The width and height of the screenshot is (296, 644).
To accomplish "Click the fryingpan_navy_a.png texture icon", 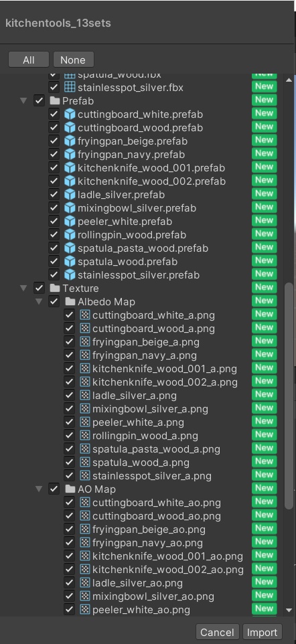I will click(x=84, y=355).
